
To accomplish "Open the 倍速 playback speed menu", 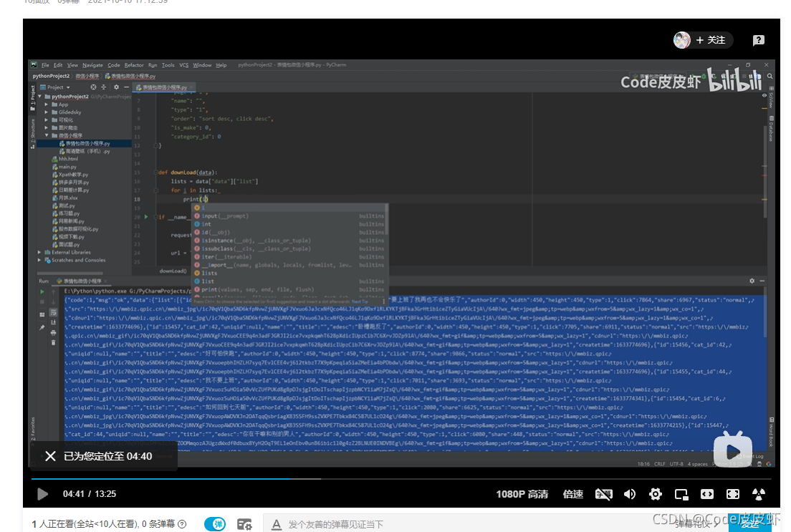I will point(573,494).
